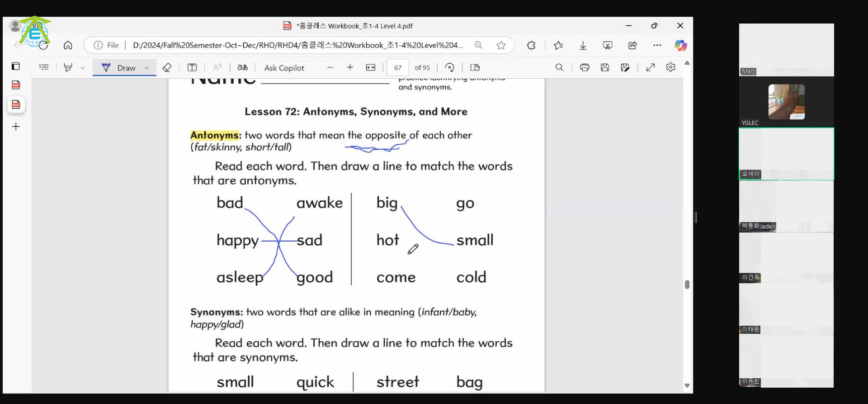Click the Lesson 72 heading text

(x=356, y=112)
